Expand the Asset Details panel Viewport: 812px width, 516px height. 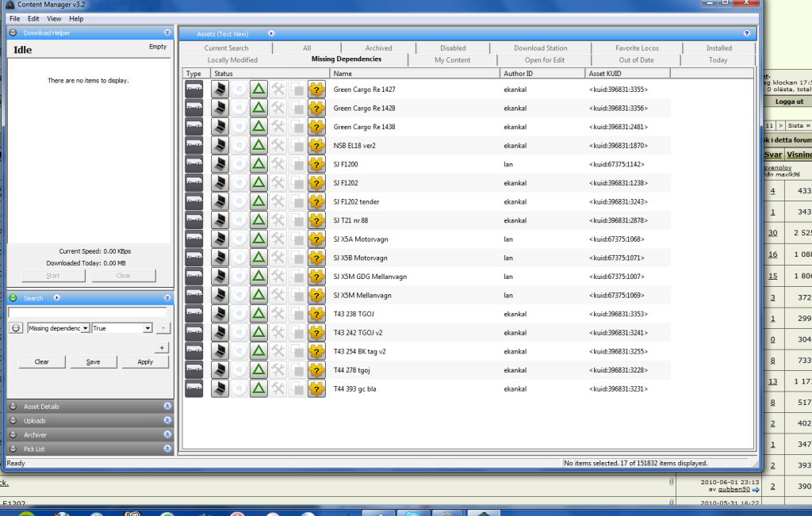click(x=167, y=407)
